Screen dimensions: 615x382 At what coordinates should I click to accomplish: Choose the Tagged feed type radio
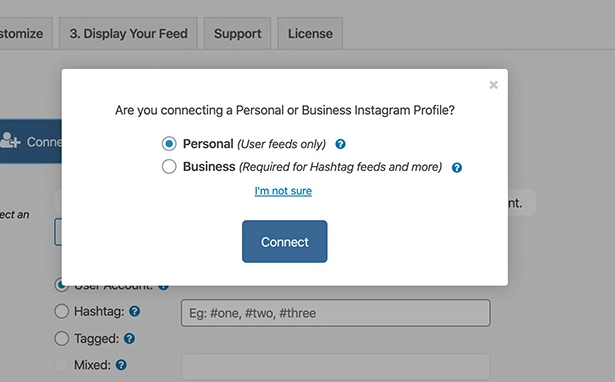pyautogui.click(x=62, y=338)
